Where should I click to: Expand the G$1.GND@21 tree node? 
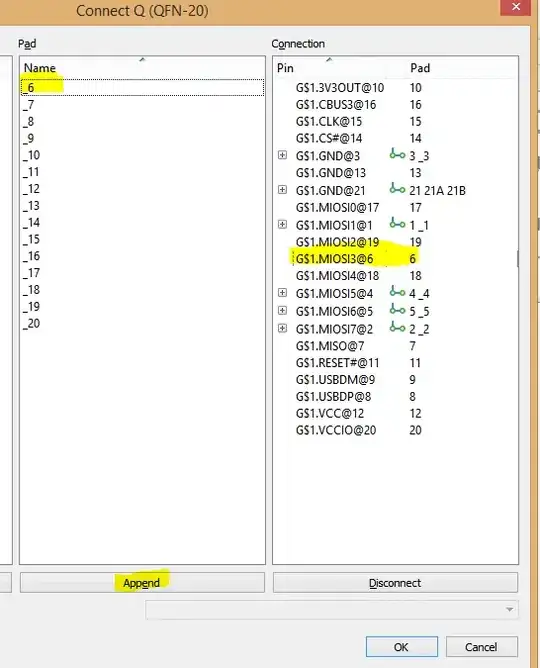point(282,190)
